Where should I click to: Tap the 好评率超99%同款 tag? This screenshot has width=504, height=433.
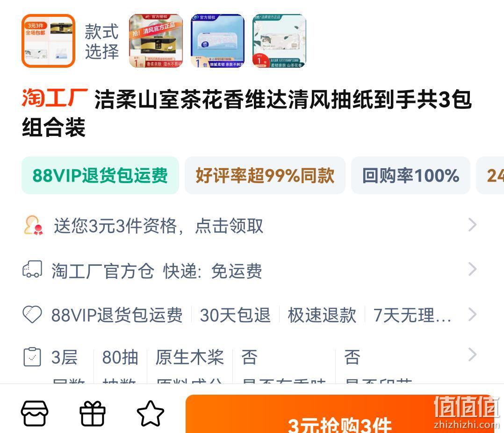(265, 175)
